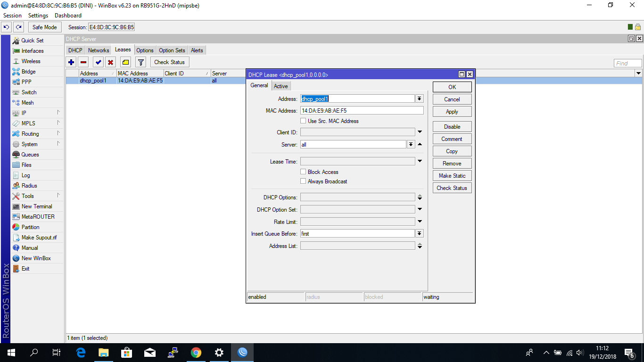
Task: Expand the Routing submenu in sidebar
Action: (58, 133)
